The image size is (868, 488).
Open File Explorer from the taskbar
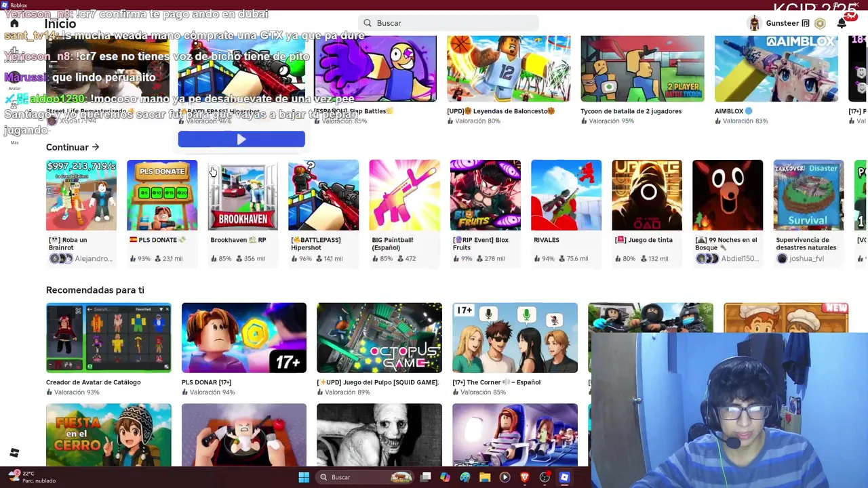coord(485,477)
